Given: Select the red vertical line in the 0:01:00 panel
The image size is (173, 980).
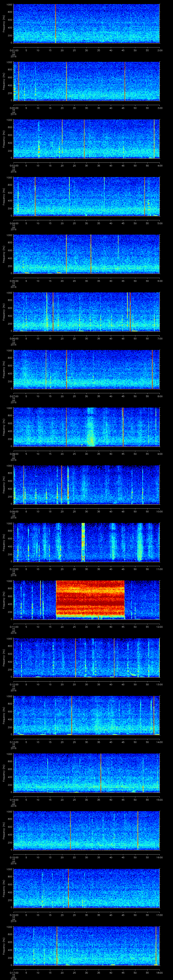Looking at the screenshot, I should click(x=56, y=24).
